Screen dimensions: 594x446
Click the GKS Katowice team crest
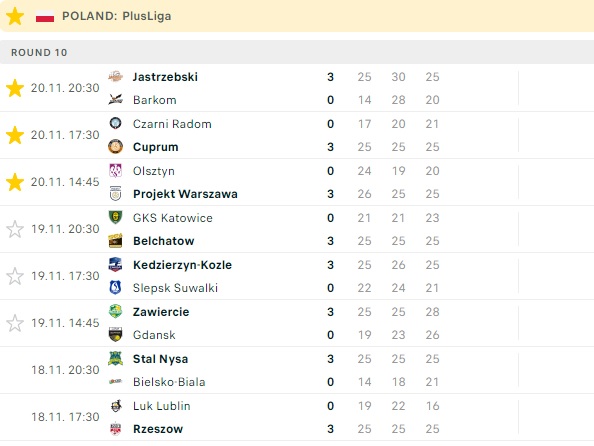(x=115, y=218)
